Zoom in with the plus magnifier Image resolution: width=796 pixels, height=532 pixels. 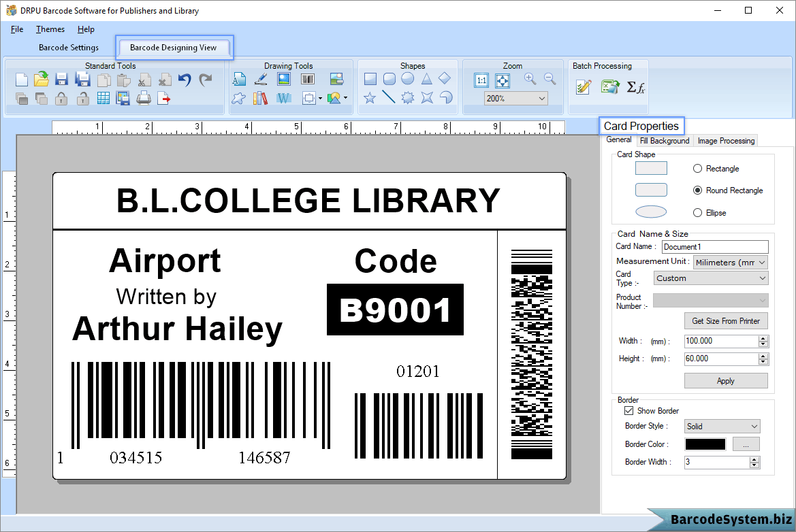530,79
